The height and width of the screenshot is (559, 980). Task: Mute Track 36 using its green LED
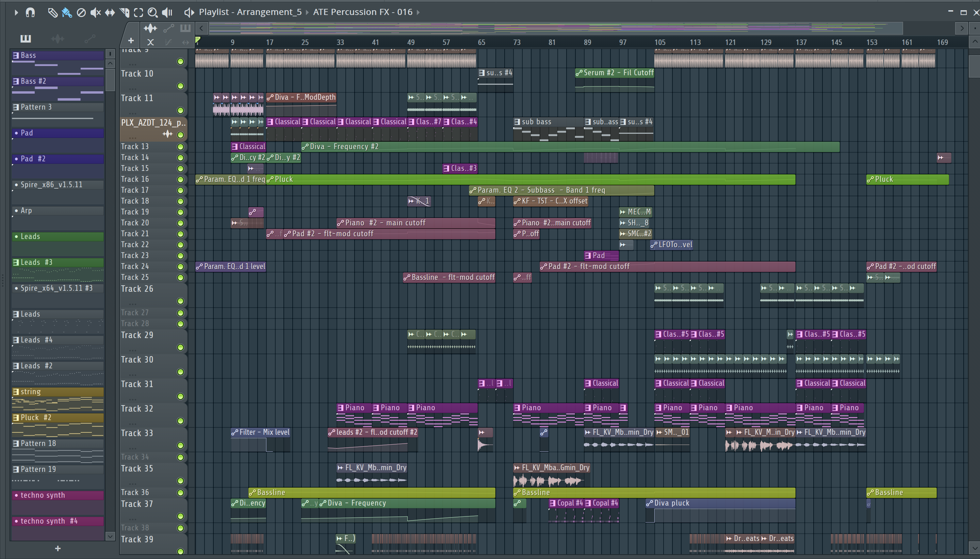[x=180, y=493]
